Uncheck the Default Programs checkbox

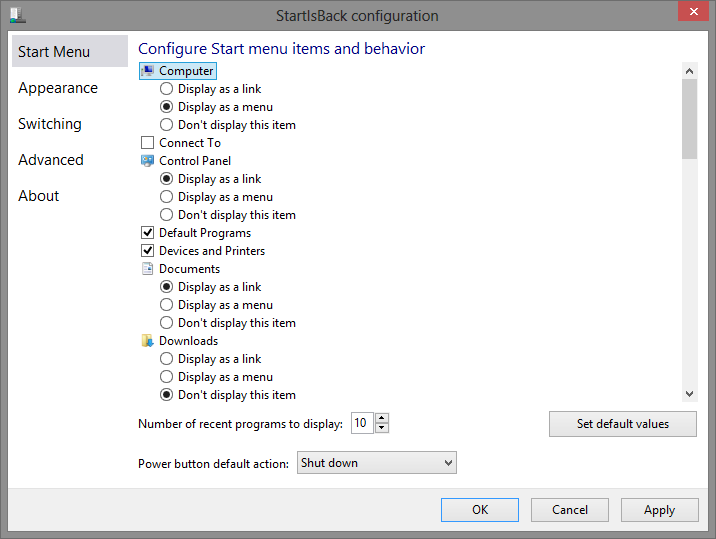tap(147, 233)
